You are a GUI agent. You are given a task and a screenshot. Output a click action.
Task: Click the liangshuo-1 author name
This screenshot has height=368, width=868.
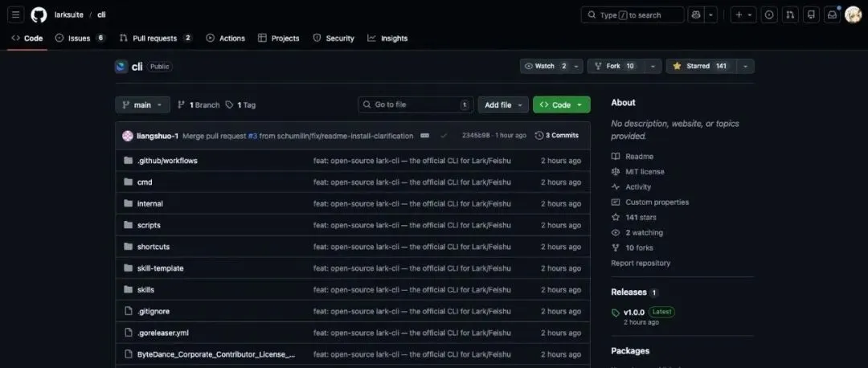[x=158, y=136]
